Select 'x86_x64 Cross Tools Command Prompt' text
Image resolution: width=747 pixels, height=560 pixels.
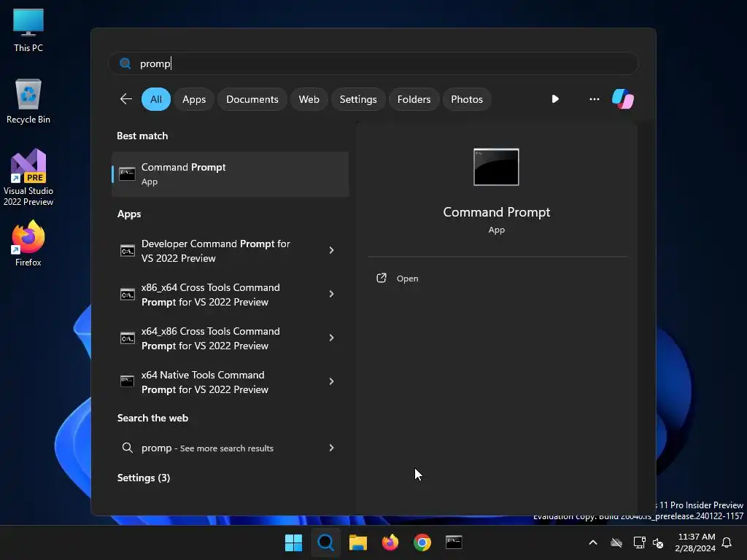[211, 295]
